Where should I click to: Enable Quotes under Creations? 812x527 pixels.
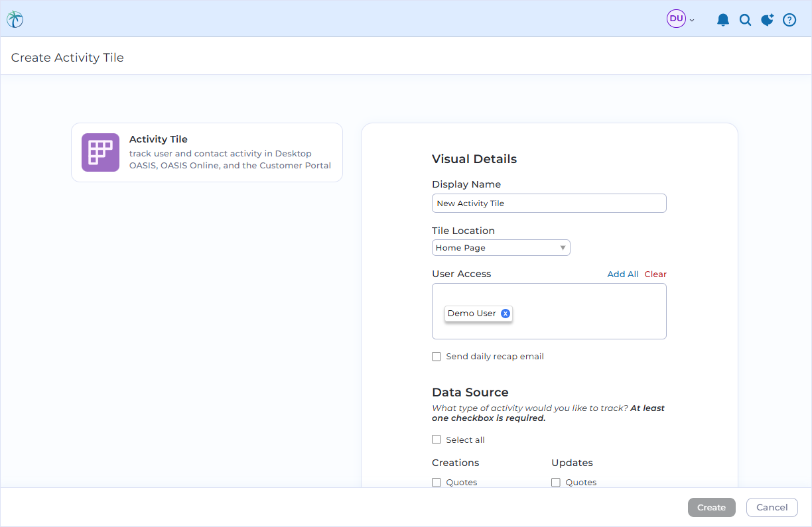click(x=437, y=482)
